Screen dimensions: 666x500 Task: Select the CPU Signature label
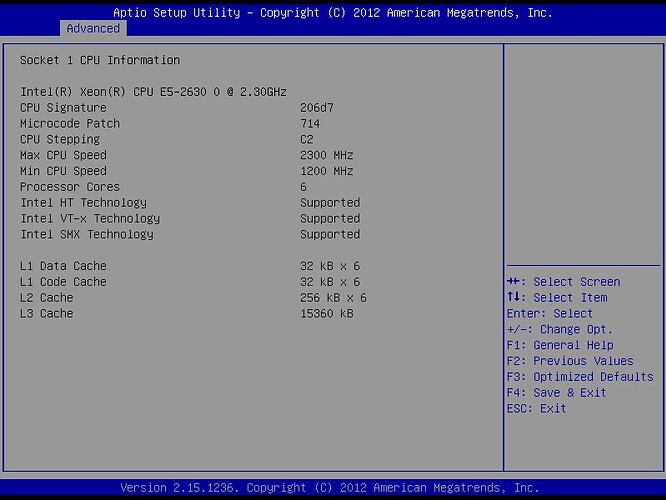point(63,108)
